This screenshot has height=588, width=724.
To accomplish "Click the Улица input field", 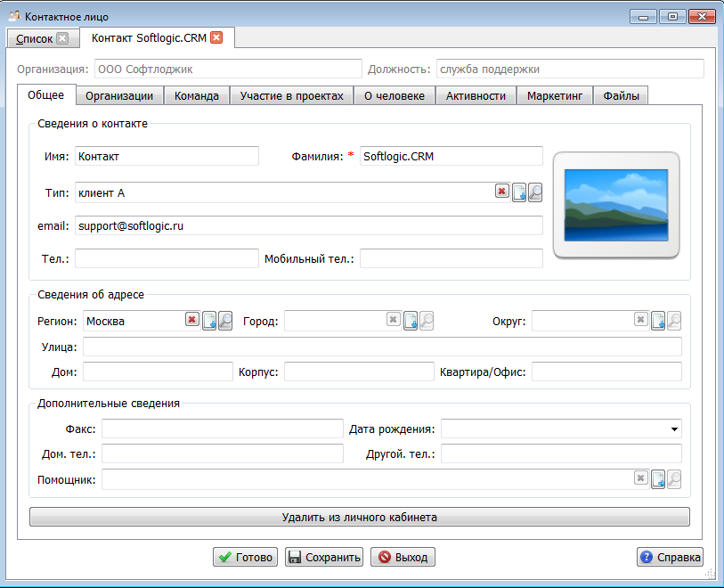I will coord(382,347).
